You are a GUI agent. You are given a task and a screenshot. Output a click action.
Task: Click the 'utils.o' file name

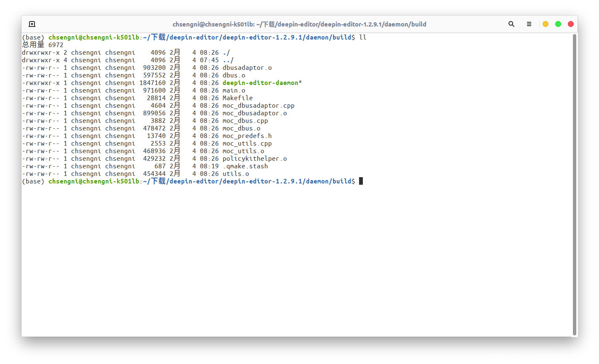coord(236,174)
